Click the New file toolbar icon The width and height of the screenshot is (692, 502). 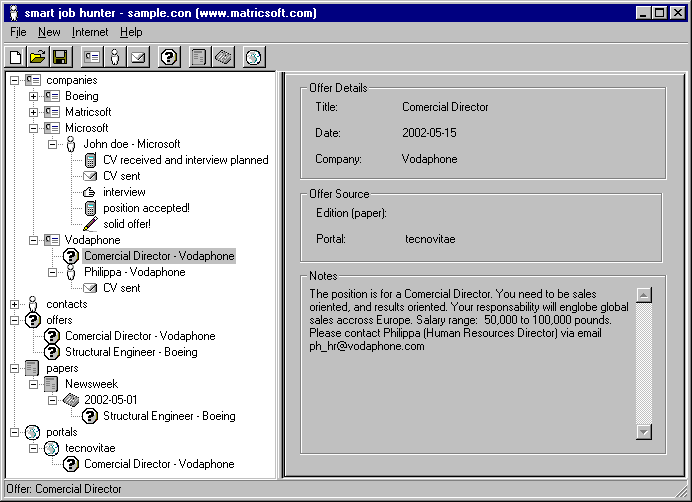(15, 57)
